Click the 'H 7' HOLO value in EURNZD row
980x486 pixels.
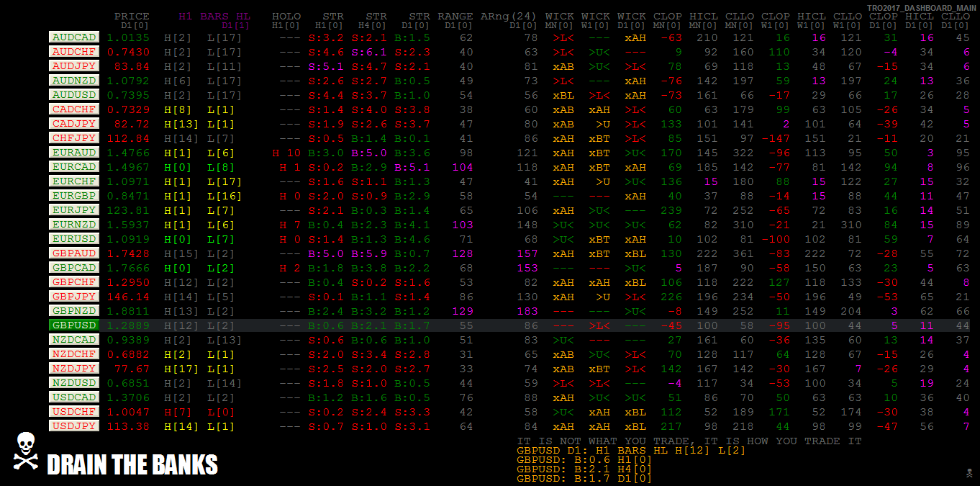[290, 225]
